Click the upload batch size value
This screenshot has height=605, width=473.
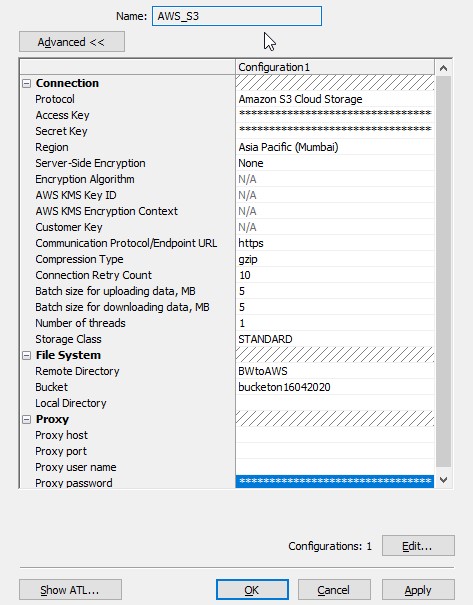click(335, 291)
